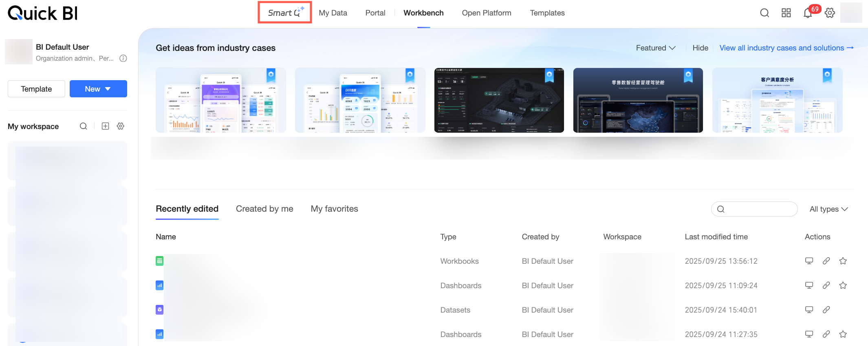Viewport: 868px width, 346px height.
Task: Click the Workbooks row spreadsheet icon
Action: (160, 261)
